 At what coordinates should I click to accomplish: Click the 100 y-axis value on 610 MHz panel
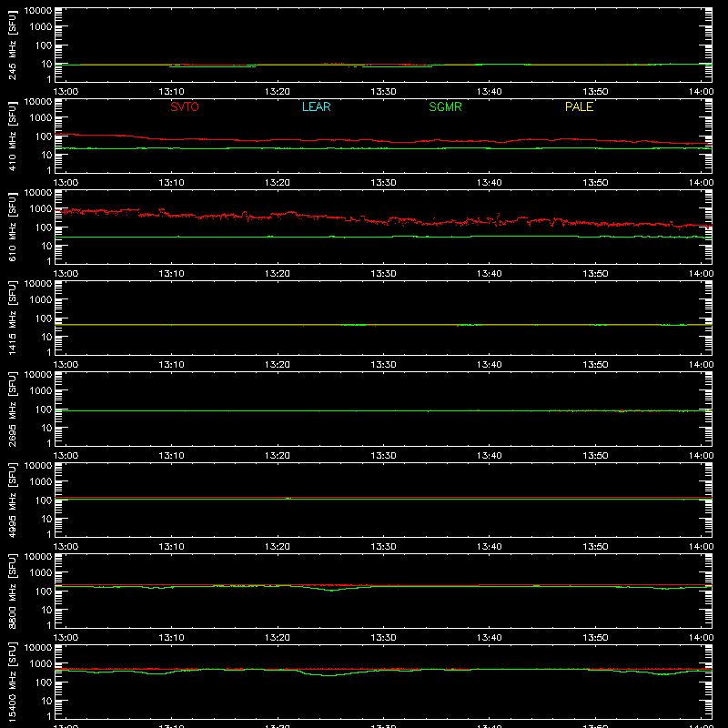coord(44,227)
